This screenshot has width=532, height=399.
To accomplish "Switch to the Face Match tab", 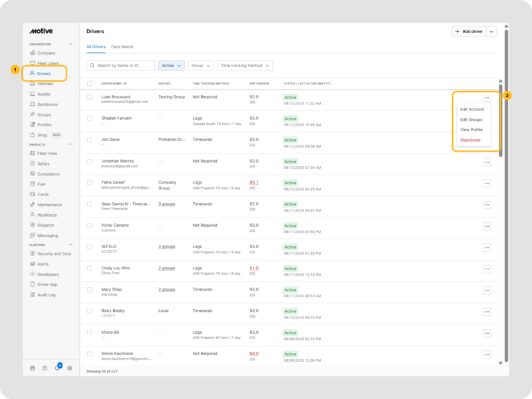I will 122,47.
